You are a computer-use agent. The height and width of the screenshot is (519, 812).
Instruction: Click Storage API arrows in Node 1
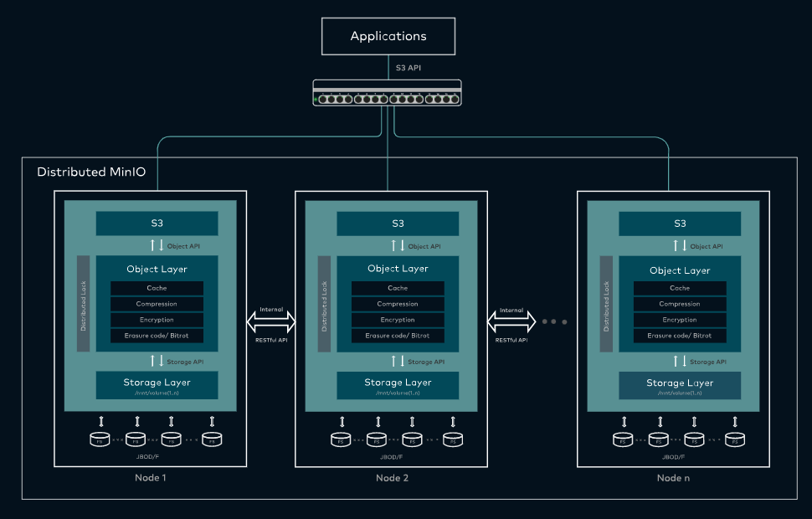[157, 361]
